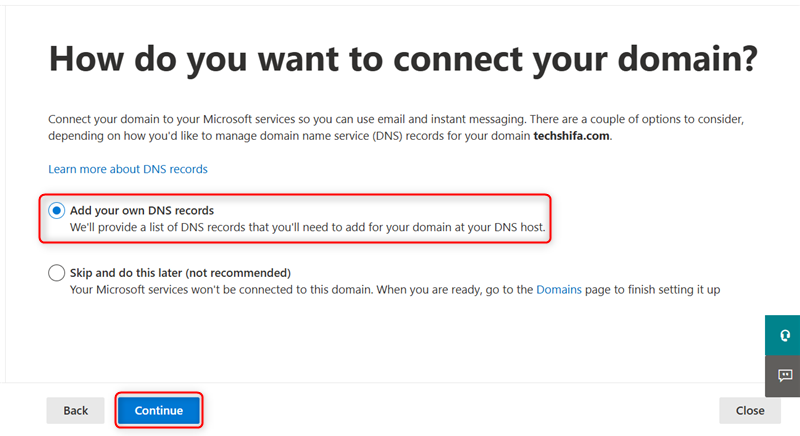Click the Skip and do this later label
The image size is (800, 436).
(x=180, y=273)
